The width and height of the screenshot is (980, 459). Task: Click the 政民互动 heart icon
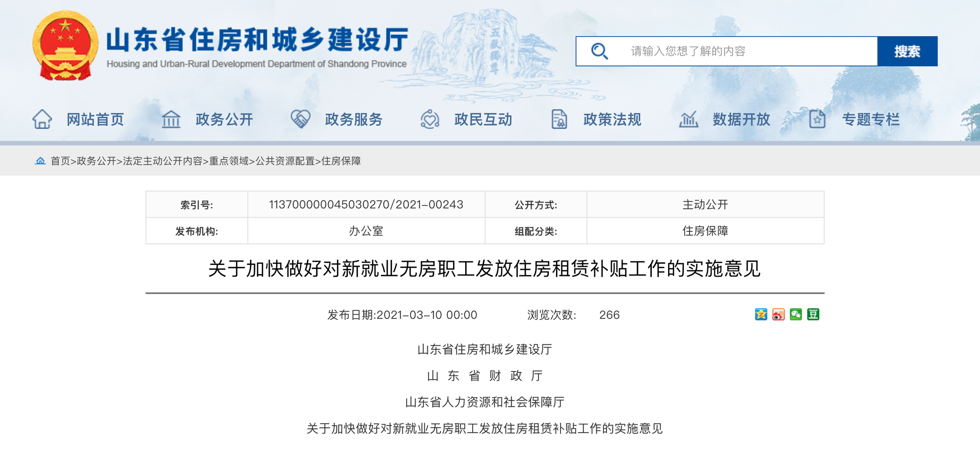point(430,120)
